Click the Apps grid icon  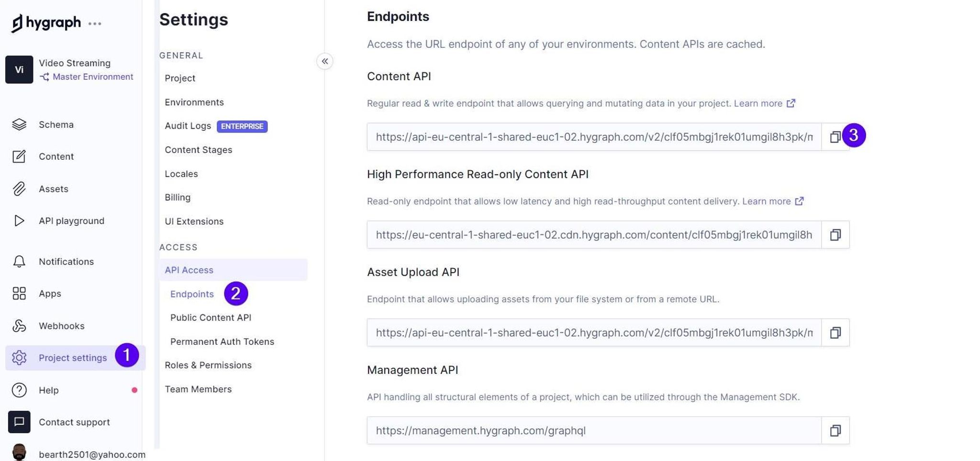(x=19, y=293)
